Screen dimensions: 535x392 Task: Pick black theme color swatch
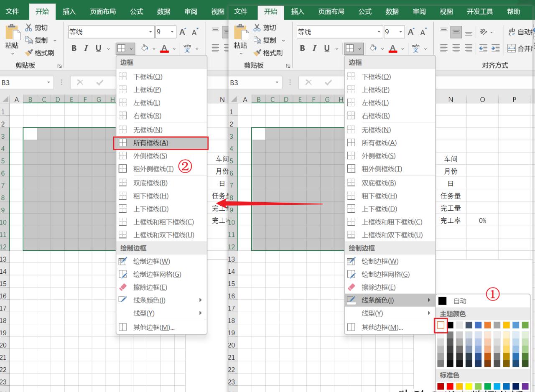pyautogui.click(x=450, y=325)
